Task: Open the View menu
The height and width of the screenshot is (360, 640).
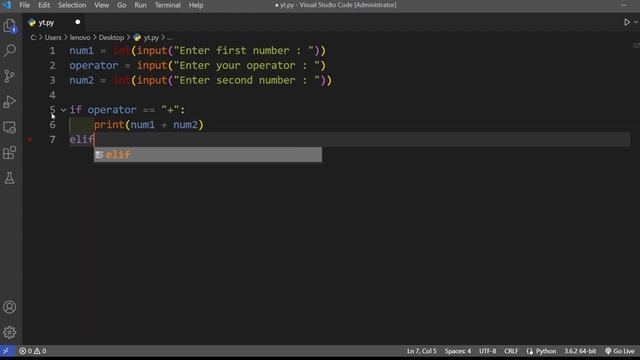Action: coord(101,5)
